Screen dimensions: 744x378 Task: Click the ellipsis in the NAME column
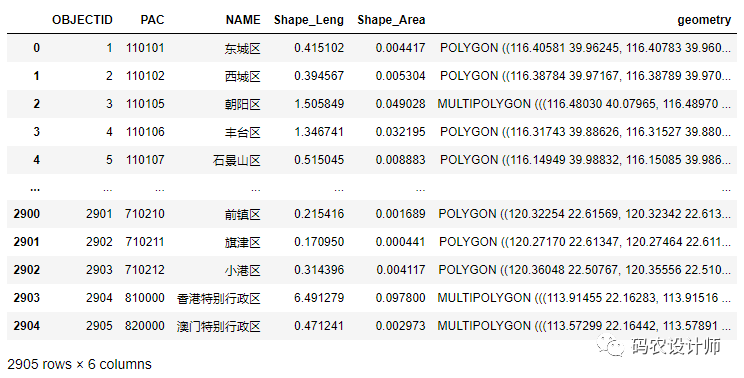pos(256,190)
